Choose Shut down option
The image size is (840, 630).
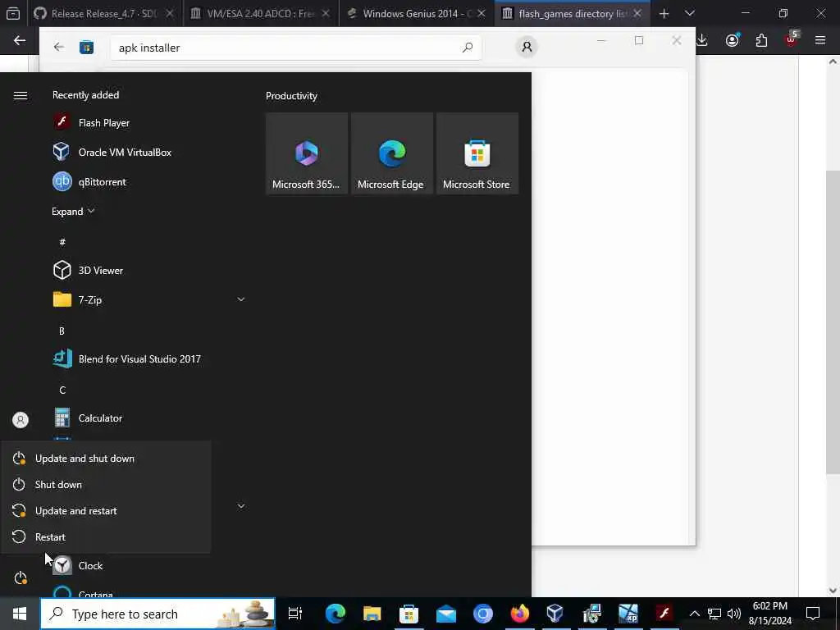click(106, 484)
